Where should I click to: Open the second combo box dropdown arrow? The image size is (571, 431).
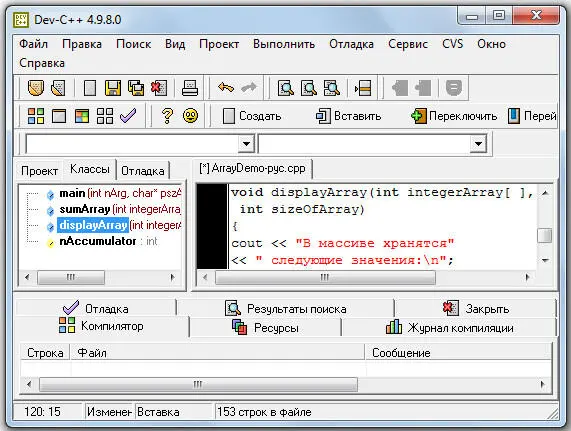[x=478, y=144]
